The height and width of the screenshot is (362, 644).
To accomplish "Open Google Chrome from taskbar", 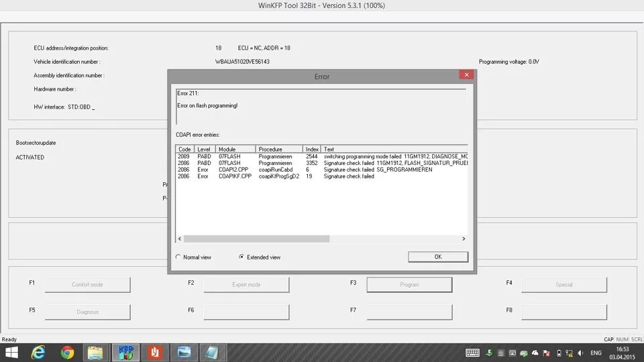I will (67, 353).
